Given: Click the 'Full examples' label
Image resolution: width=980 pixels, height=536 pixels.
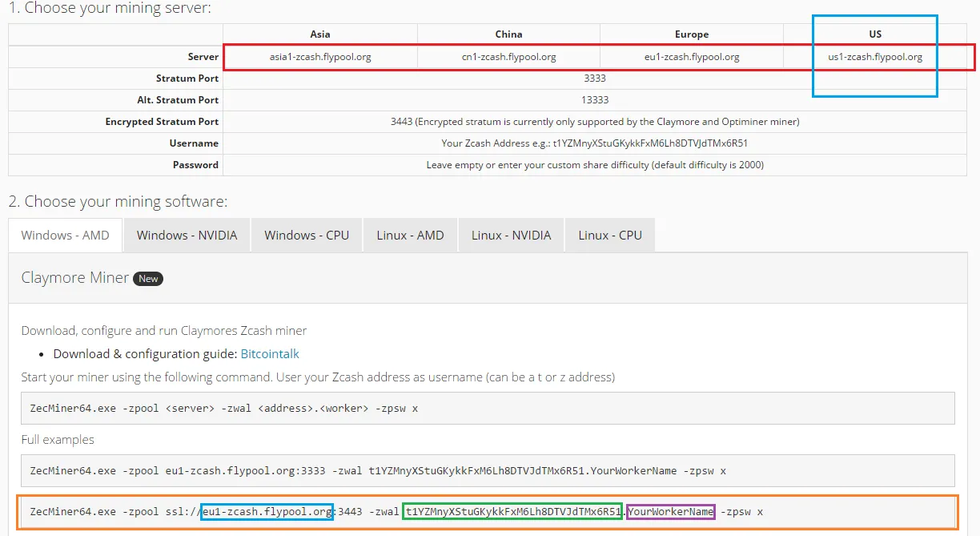Looking at the screenshot, I should click(58, 440).
